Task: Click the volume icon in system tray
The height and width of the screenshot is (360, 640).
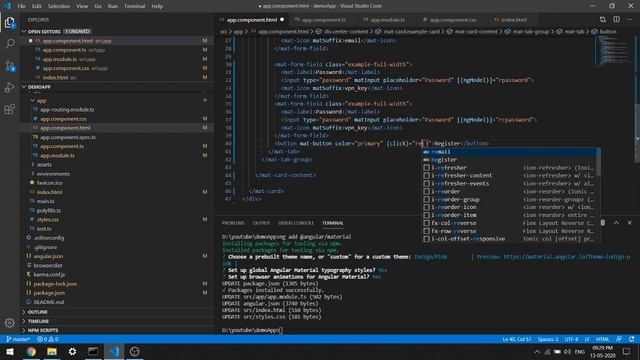Action: pyautogui.click(x=567, y=351)
